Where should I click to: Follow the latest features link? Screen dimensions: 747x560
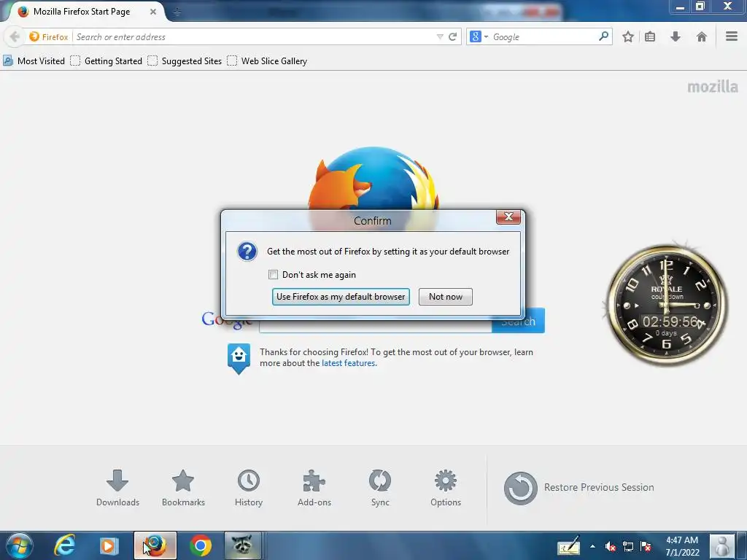[348, 363]
